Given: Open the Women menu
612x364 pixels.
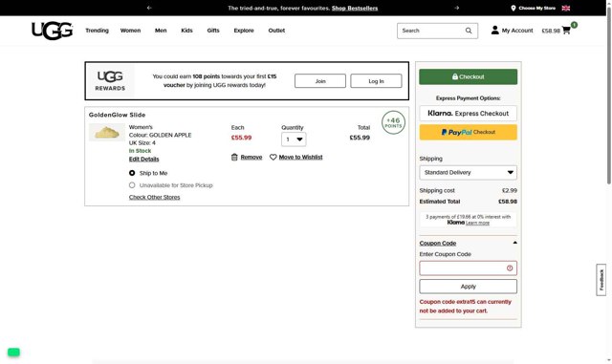Looking at the screenshot, I should point(130,31).
